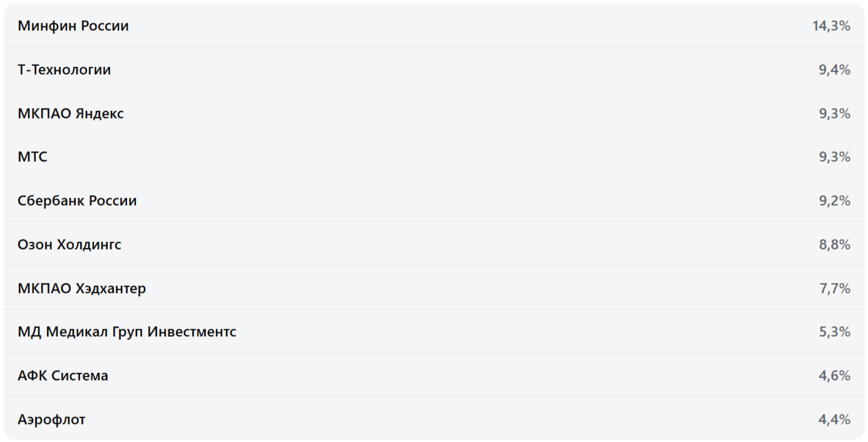Click the 9,2% share of Сбербанк
Viewport: 868px width, 442px height.
click(x=834, y=201)
